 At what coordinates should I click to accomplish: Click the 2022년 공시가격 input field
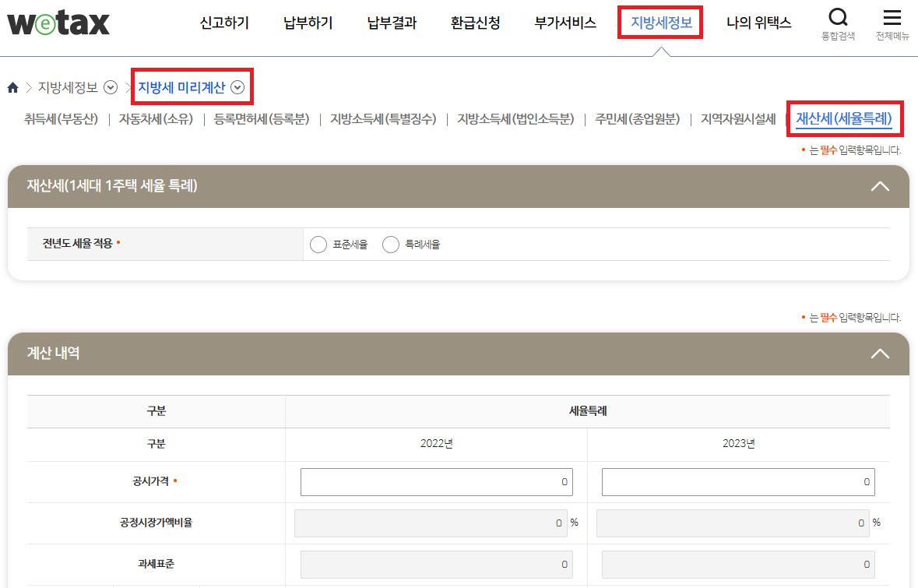[436, 481]
